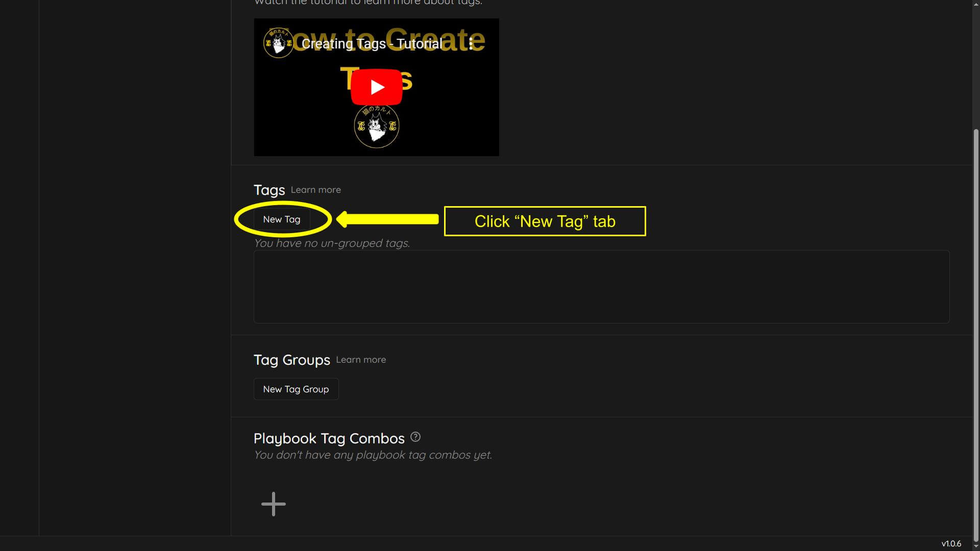Click the scrollbar down arrow
The height and width of the screenshot is (551, 980).
click(x=976, y=546)
